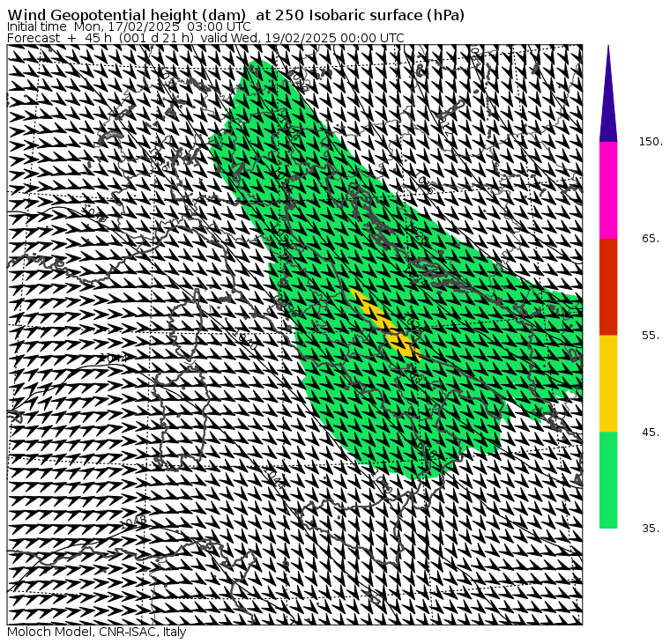Click the green 35–45 legend band
The height and width of the screenshot is (644, 670).
608,480
